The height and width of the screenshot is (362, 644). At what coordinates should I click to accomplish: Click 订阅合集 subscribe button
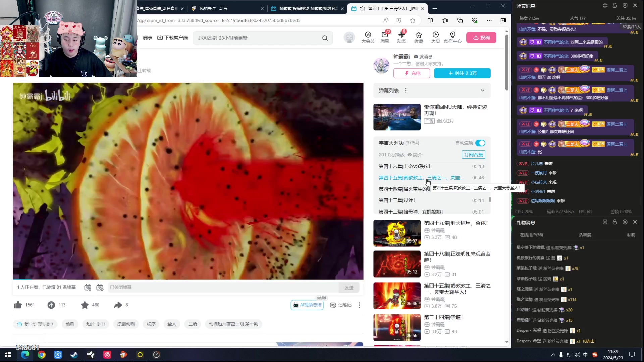pyautogui.click(x=474, y=155)
